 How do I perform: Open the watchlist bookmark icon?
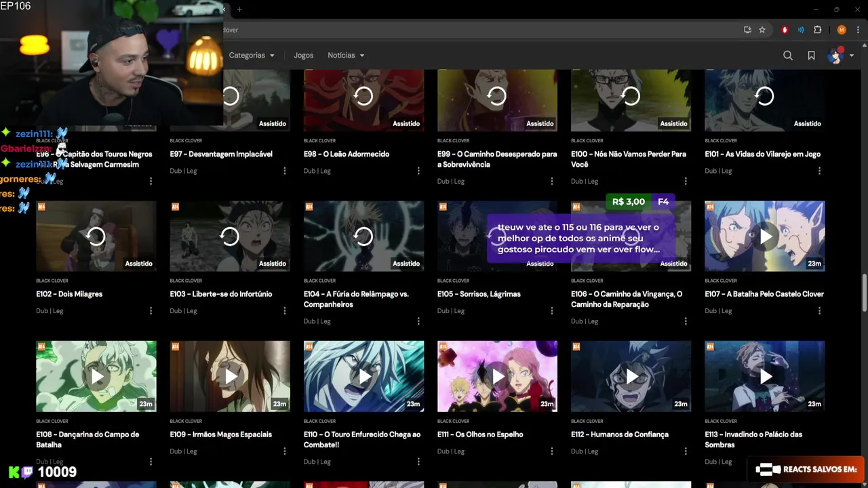pos(811,56)
